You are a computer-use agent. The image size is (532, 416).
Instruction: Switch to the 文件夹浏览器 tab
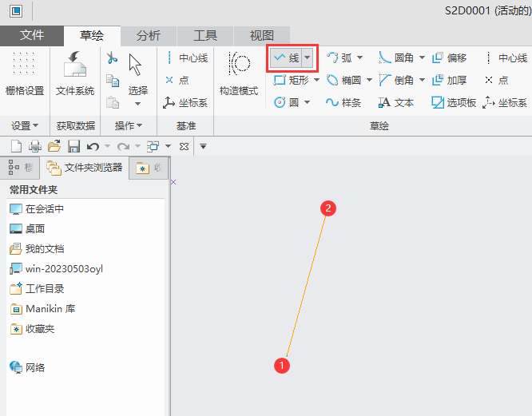pyautogui.click(x=85, y=168)
